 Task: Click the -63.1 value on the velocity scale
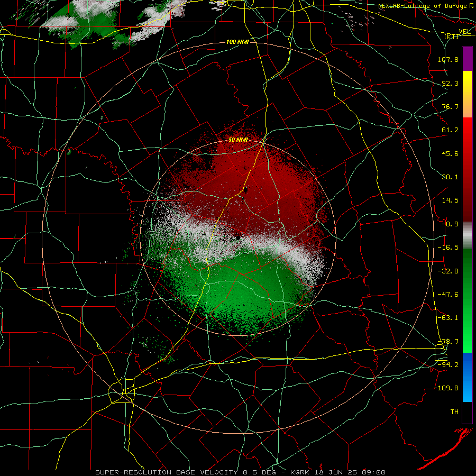click(448, 318)
